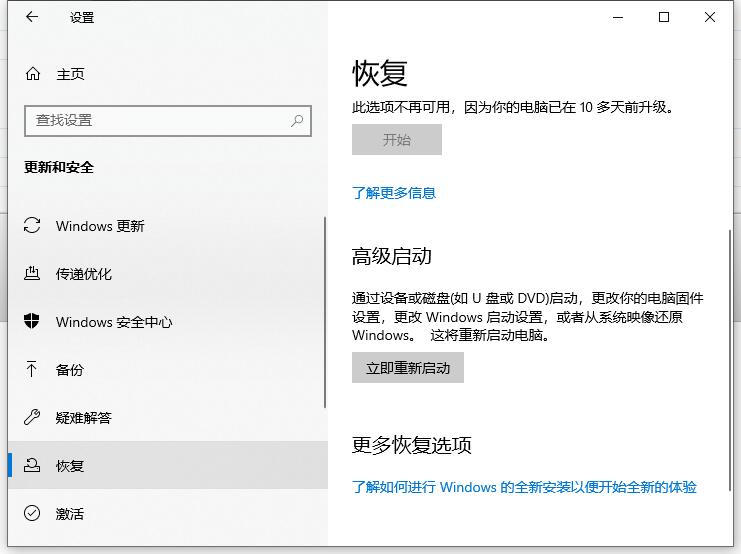Click the greyed-out 开始 button

[396, 139]
